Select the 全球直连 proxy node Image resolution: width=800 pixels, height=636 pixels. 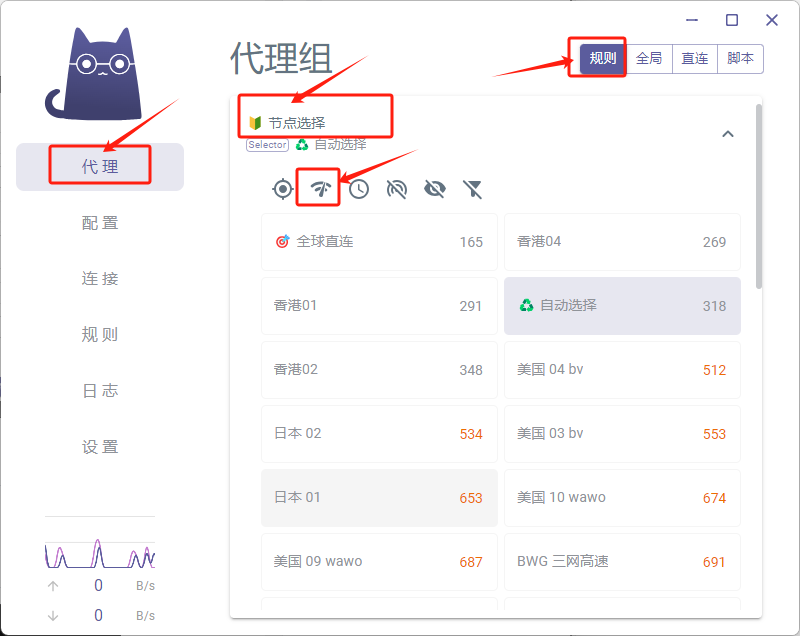(x=379, y=242)
